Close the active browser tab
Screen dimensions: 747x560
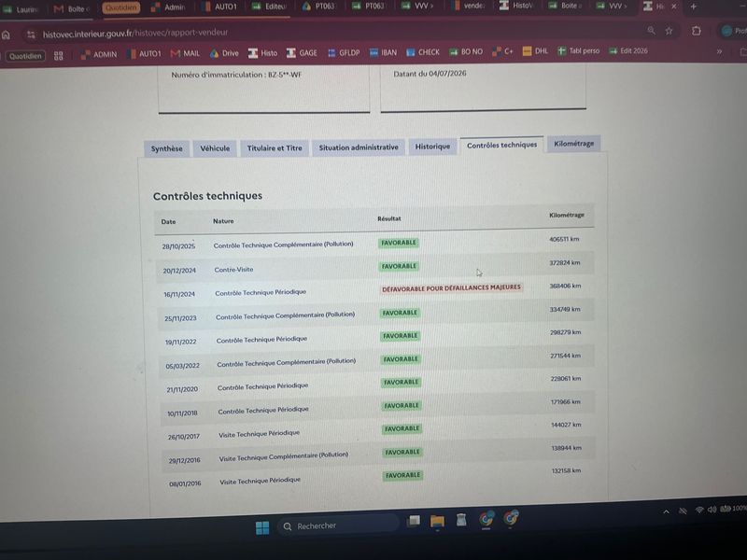(x=673, y=7)
